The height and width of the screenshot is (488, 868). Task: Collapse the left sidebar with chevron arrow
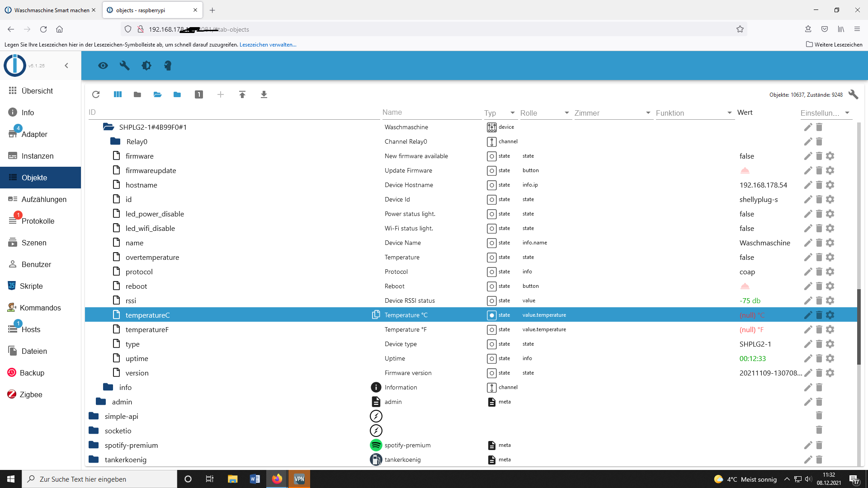click(66, 66)
